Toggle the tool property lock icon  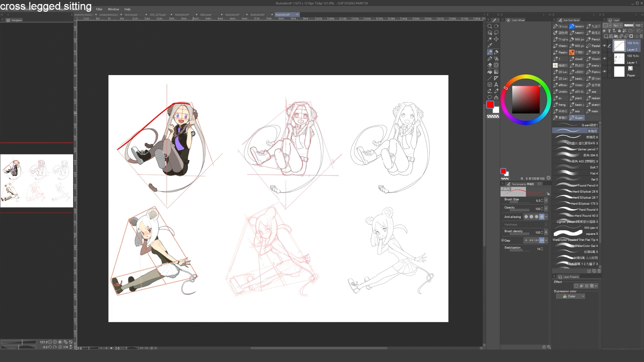point(548,193)
